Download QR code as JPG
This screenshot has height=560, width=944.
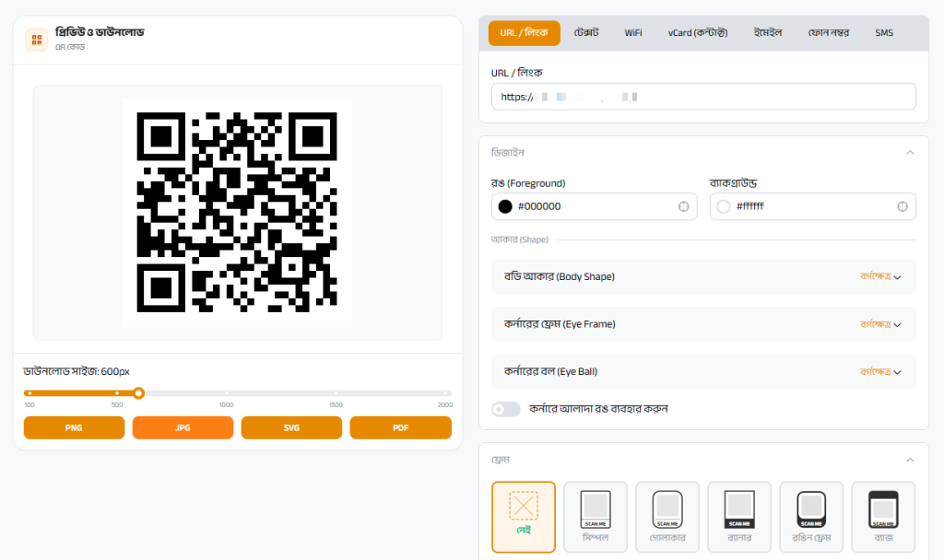point(183,427)
